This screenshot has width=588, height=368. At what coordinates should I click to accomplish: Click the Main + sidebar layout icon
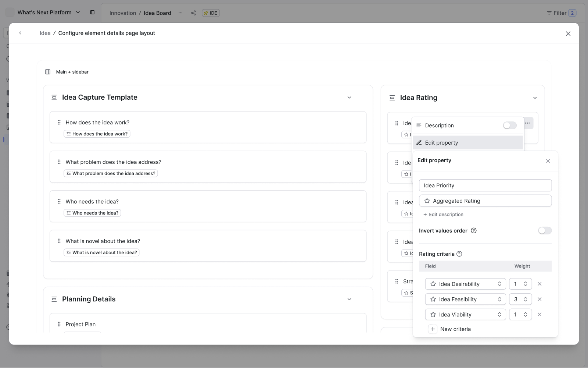(x=48, y=72)
